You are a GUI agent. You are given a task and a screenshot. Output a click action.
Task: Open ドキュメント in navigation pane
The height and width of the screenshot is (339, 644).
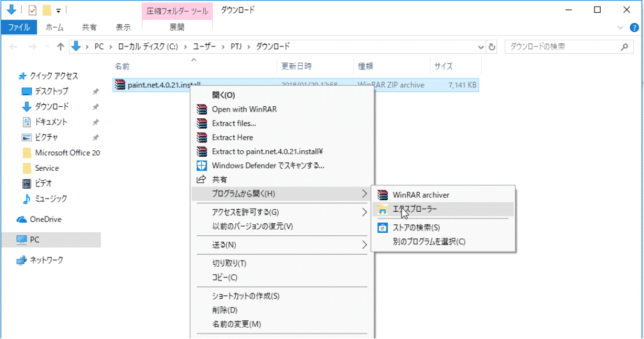[51, 122]
